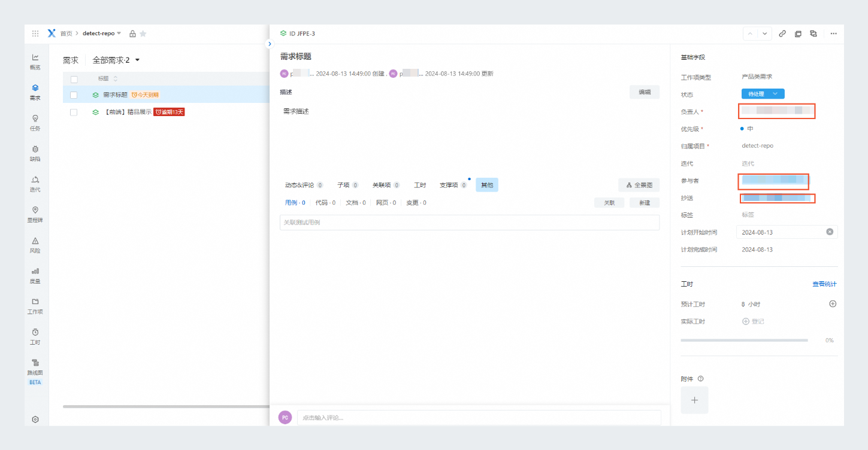Switch to 关联项 tab

(x=386, y=185)
